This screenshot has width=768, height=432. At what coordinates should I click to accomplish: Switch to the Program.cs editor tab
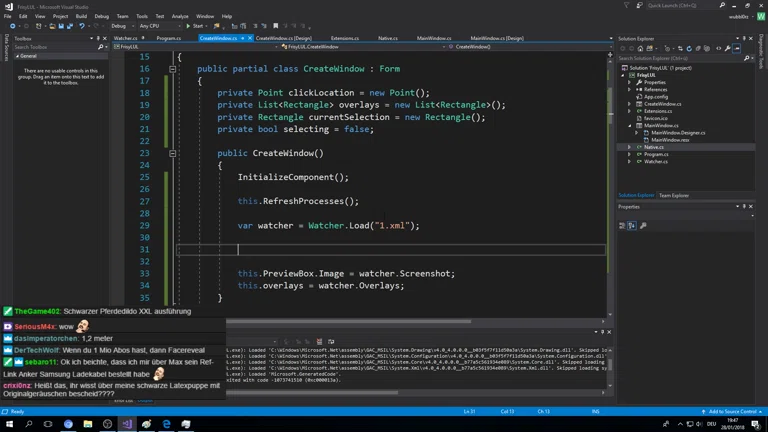click(169, 38)
